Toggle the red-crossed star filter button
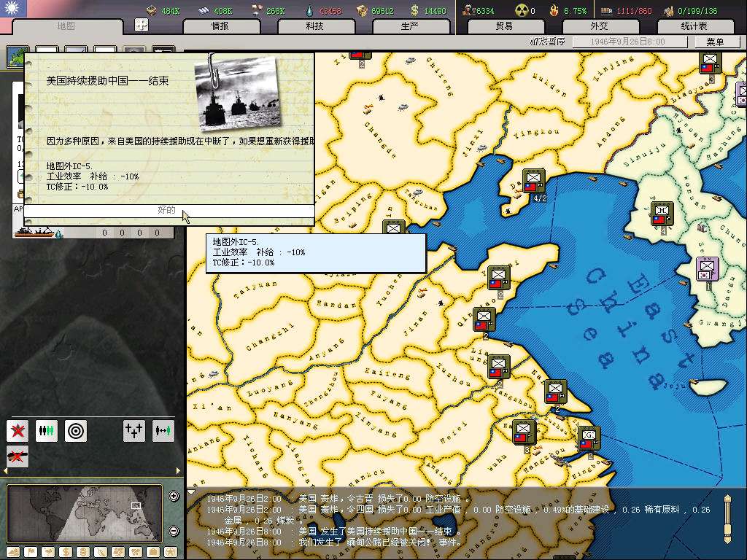747x560 pixels. point(18,431)
